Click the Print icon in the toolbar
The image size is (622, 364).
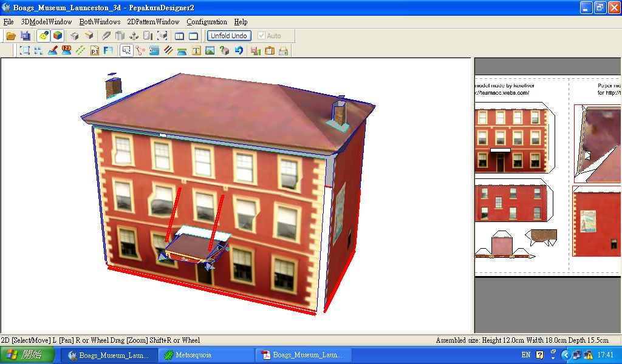(x=283, y=51)
